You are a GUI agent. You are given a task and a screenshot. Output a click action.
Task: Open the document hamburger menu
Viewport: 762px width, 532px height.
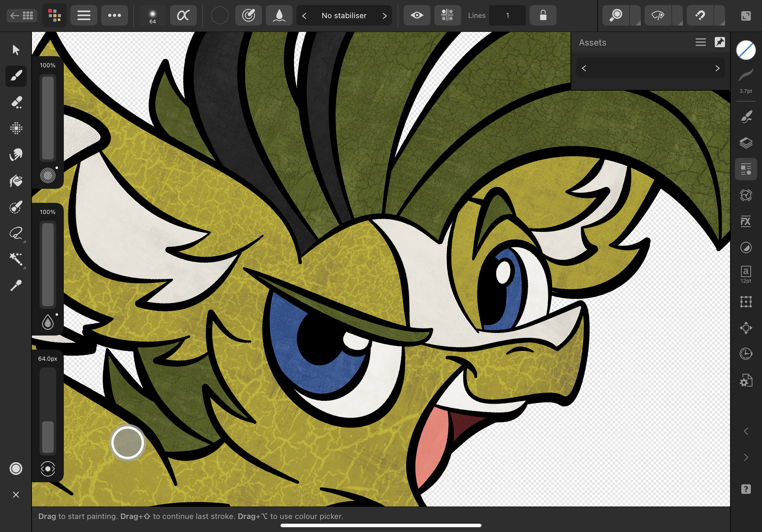pos(84,15)
